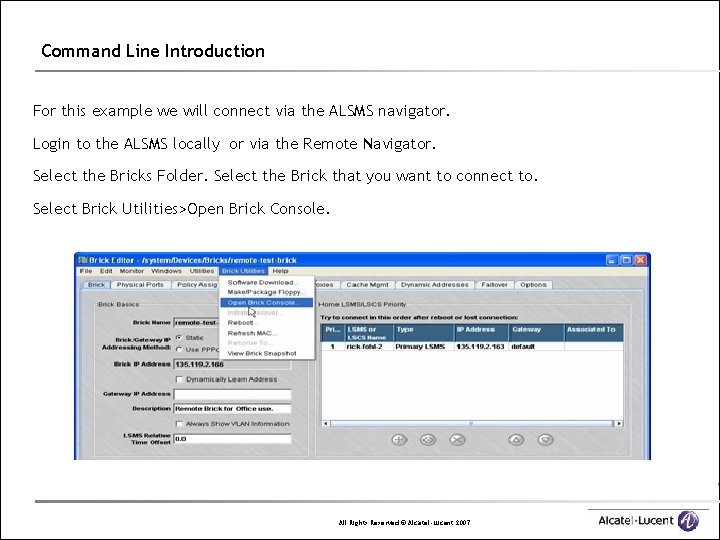Choose Reboot from Brick Utilities menu

coord(267,322)
